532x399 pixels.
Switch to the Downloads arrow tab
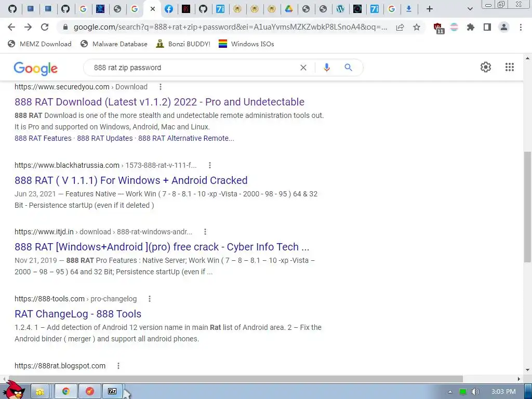(409, 9)
